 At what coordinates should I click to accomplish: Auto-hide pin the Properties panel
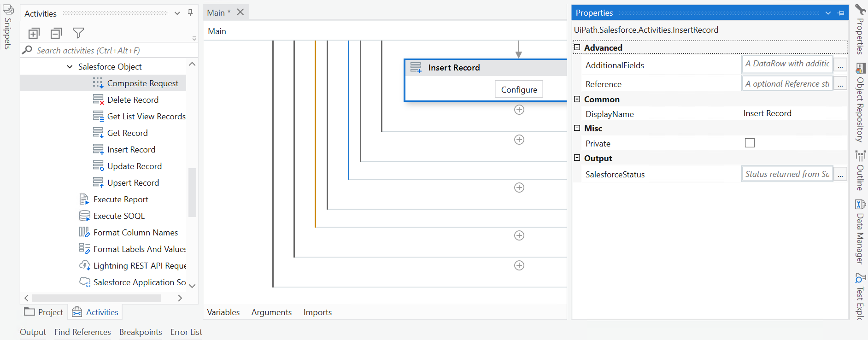pos(841,13)
